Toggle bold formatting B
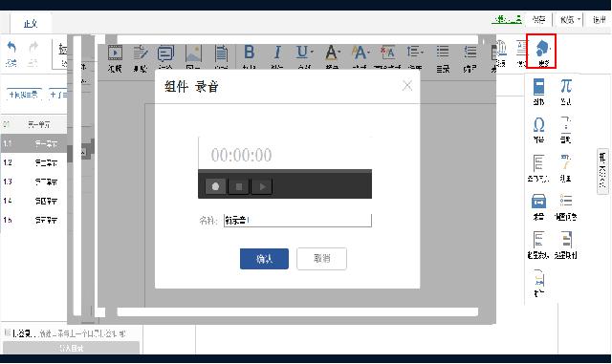Screen dimensions: 612x364 pos(249,52)
